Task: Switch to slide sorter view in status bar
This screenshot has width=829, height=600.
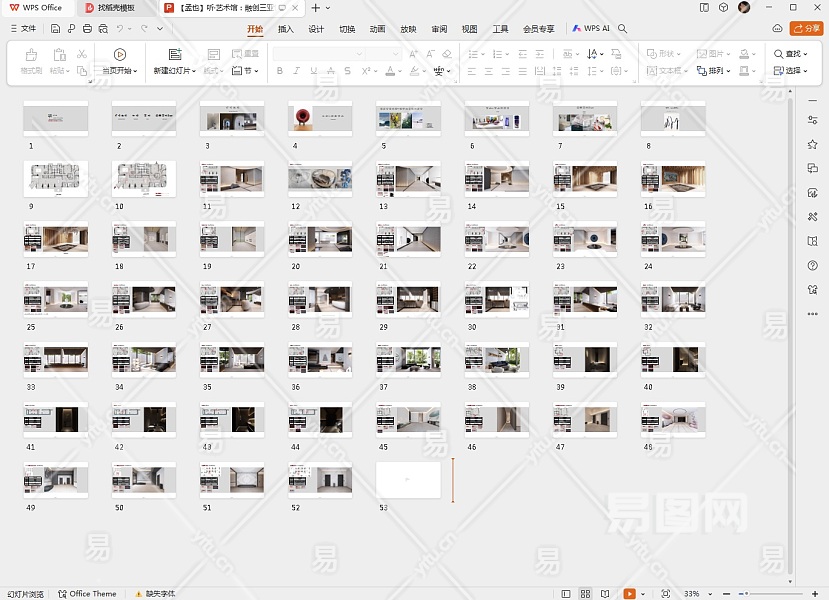Action: (585, 593)
